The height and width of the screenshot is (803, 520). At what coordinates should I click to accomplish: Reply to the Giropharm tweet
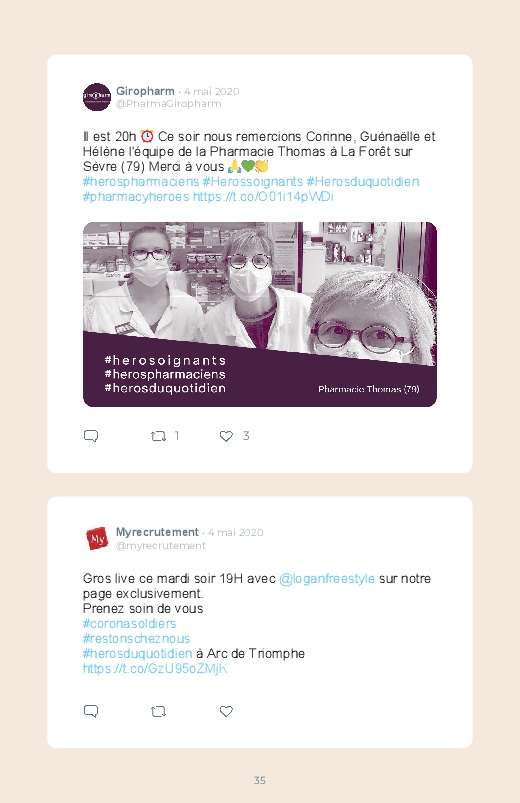(x=91, y=436)
